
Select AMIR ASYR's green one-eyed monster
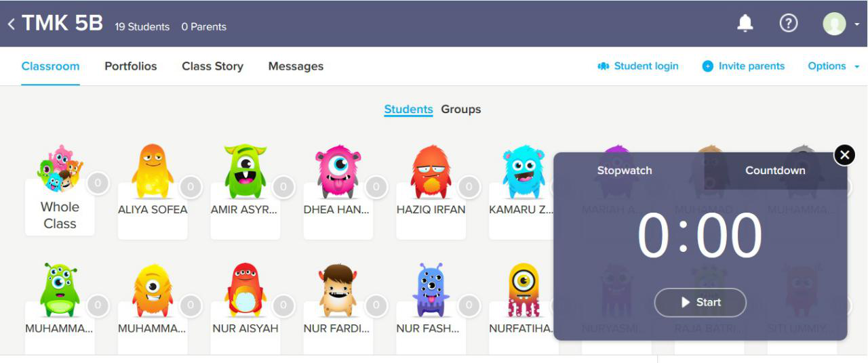click(245, 171)
